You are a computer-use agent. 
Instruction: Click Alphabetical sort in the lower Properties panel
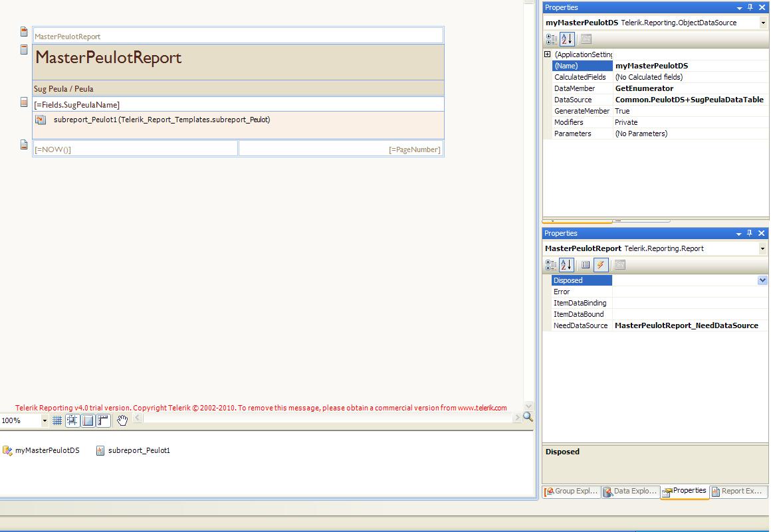pos(566,265)
